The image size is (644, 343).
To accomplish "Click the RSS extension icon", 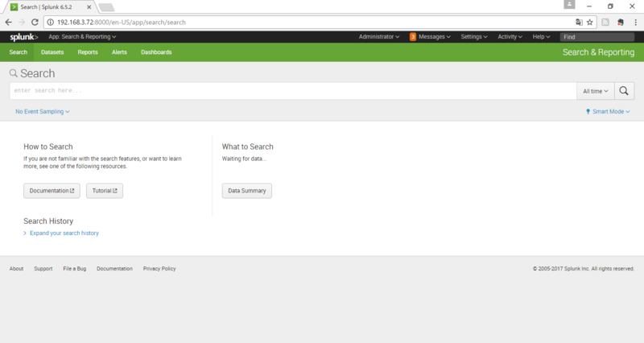I will [605, 23].
